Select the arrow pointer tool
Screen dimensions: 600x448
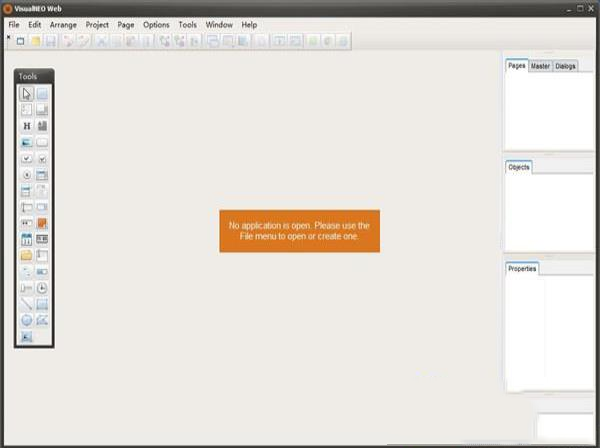(x=27, y=94)
